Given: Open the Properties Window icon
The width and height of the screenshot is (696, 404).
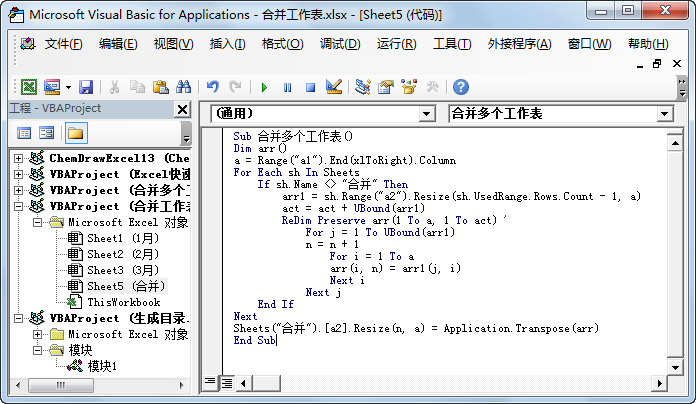Looking at the screenshot, I should pyautogui.click(x=386, y=87).
